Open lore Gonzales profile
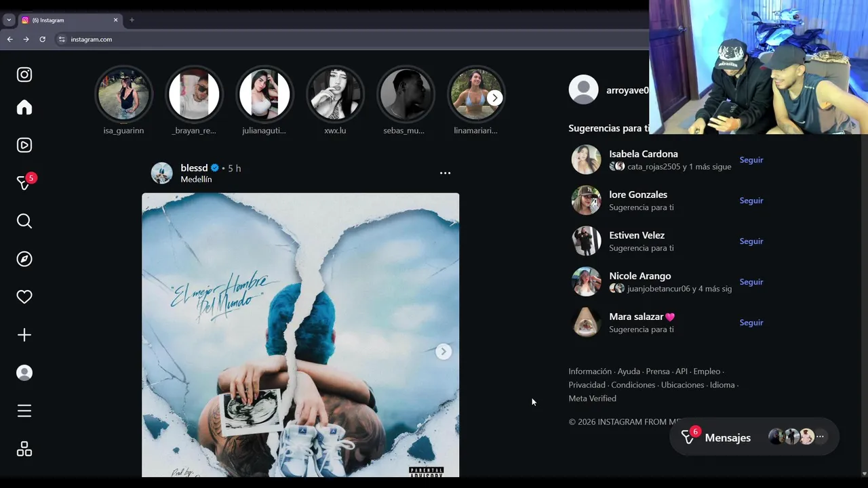The image size is (868, 488). (638, 195)
